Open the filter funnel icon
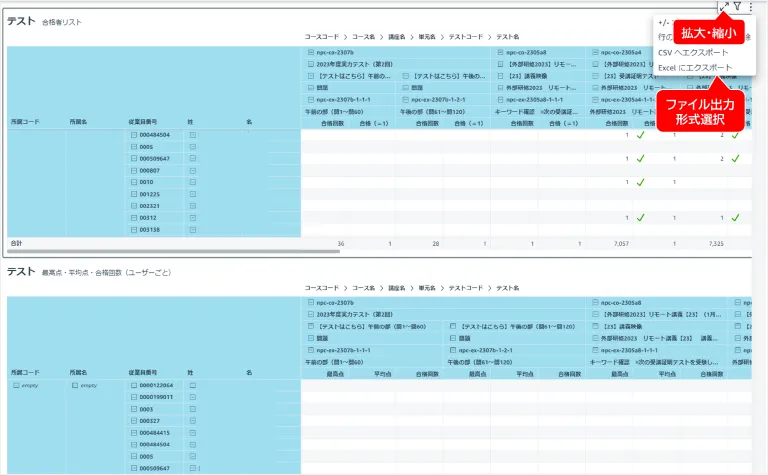 (738, 6)
